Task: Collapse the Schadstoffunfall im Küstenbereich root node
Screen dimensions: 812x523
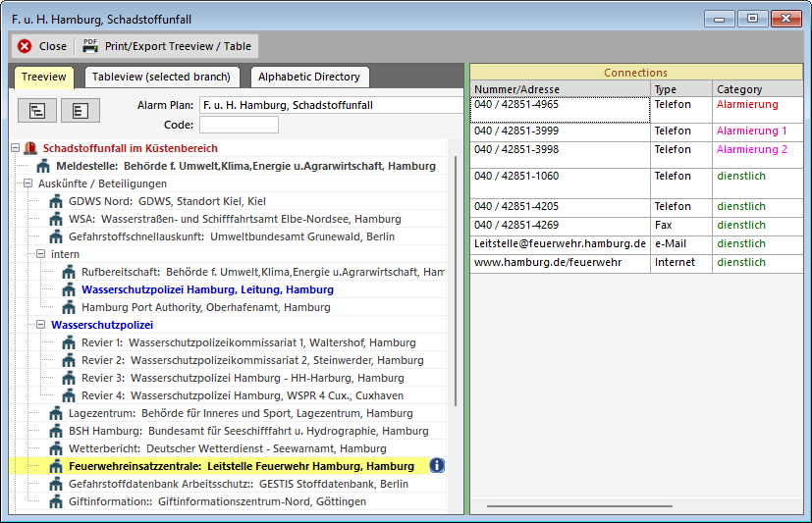Action: [15, 148]
